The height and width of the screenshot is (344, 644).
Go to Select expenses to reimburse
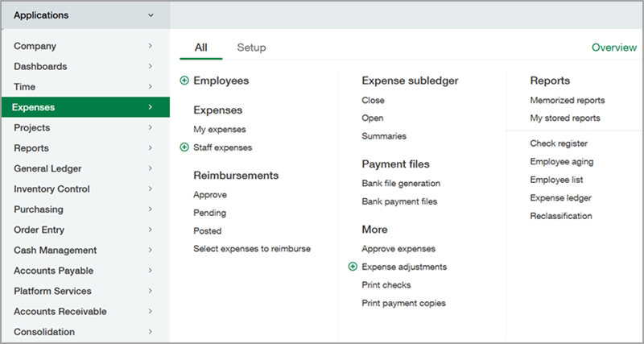251,249
